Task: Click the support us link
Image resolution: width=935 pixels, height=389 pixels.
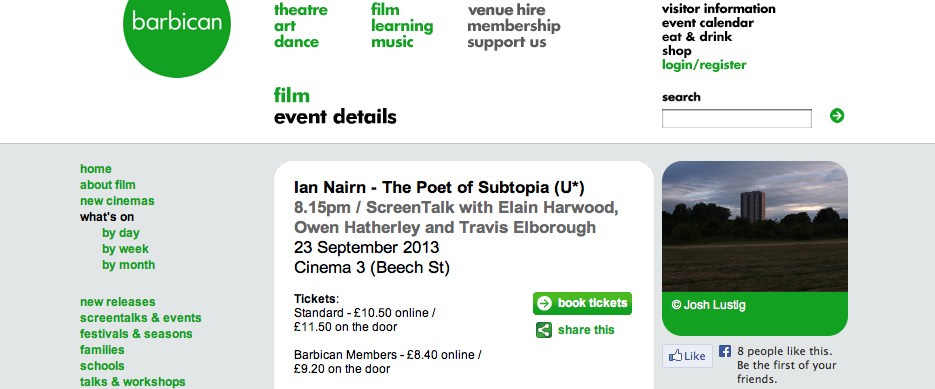Action: coord(506,42)
